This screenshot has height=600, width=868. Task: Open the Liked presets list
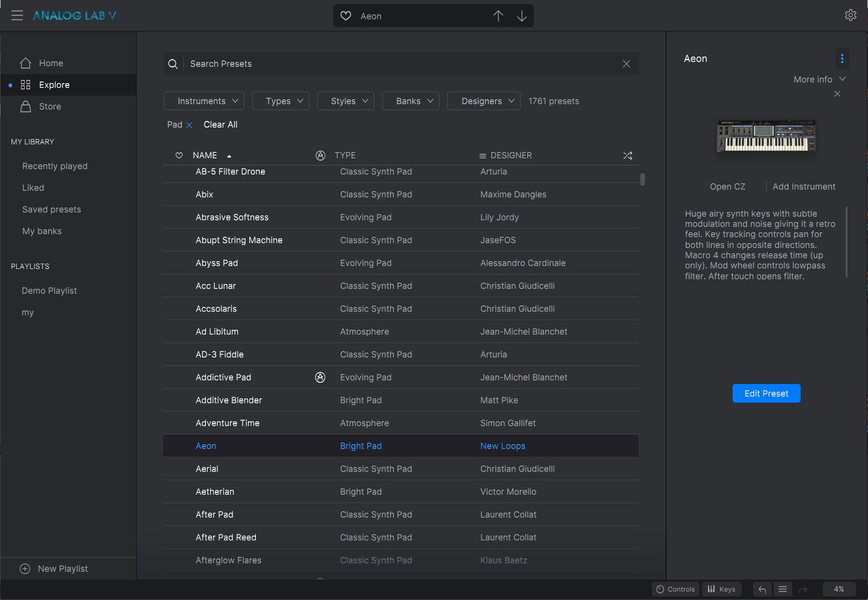coord(33,188)
